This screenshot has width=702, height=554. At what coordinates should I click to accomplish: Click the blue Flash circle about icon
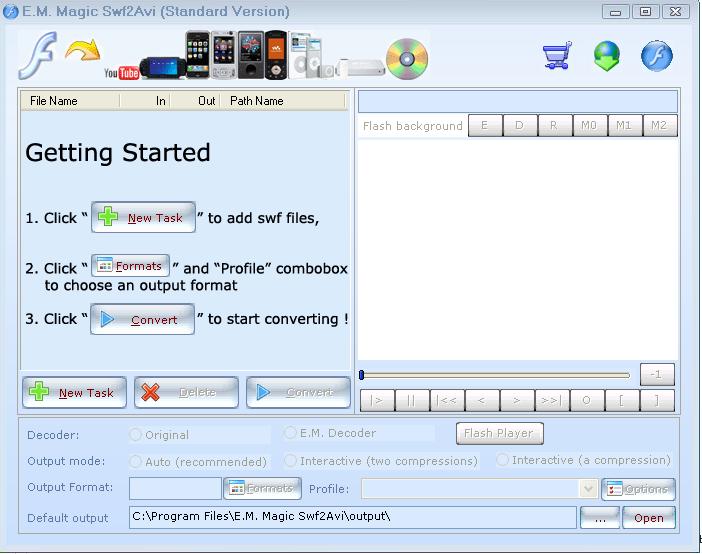[657, 56]
